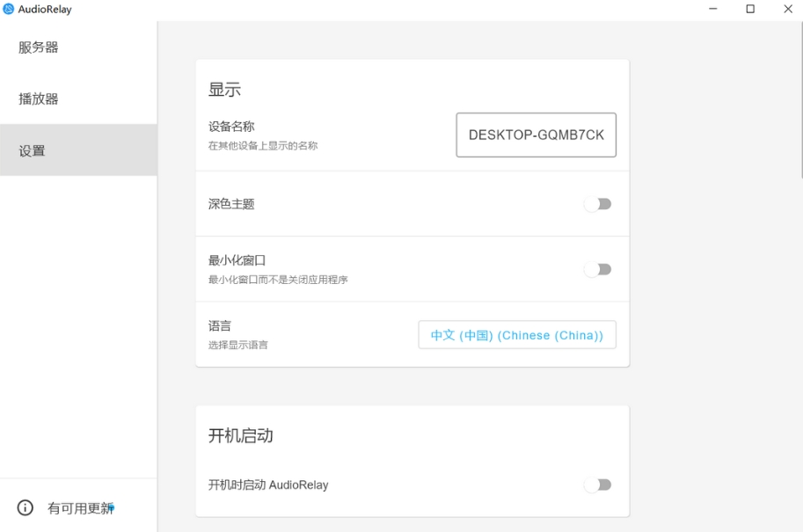Screen dimensions: 803x532
Task: Click the 有可用更新 link
Action: point(80,508)
